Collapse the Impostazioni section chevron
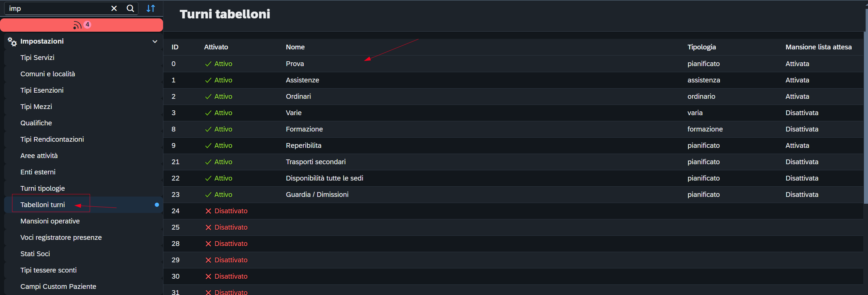Viewport: 868px width, 295px height. pos(155,42)
